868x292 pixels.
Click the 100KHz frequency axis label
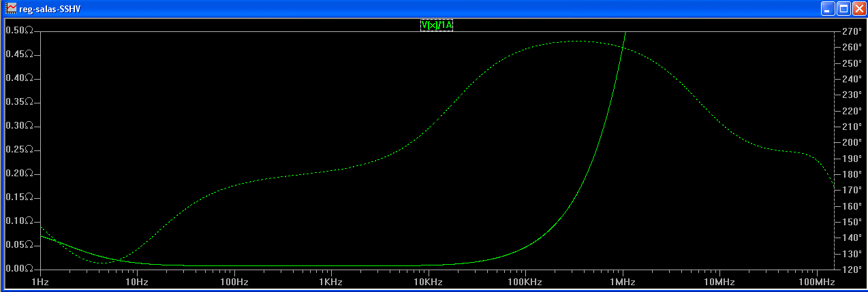tap(525, 282)
